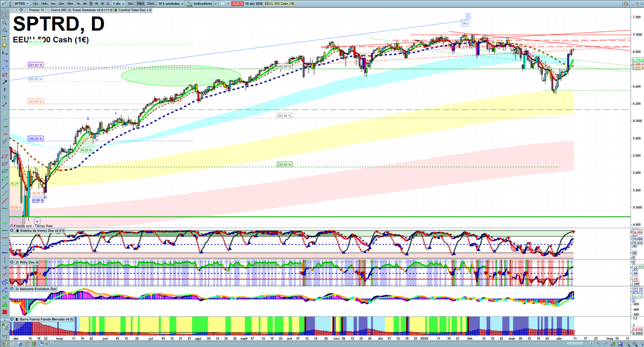Viewport: 644px width, 347px height.
Task: Select the green comment bubble T tool
Action: click(x=4, y=97)
